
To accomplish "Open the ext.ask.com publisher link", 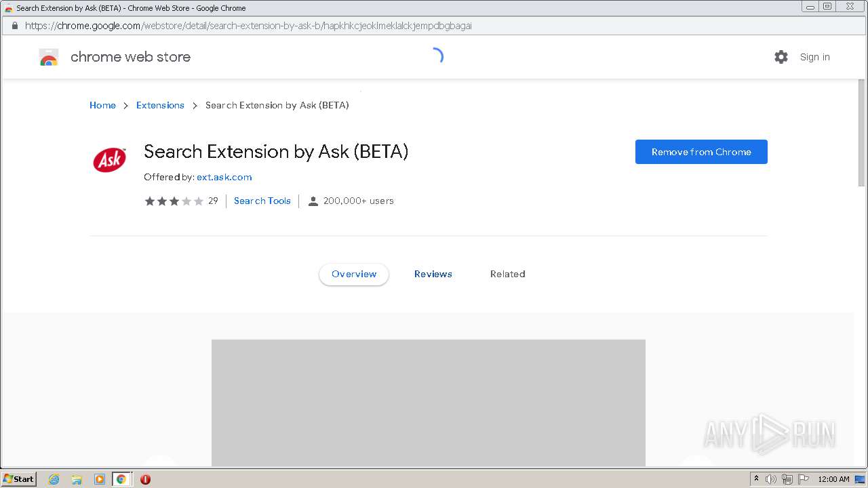I will click(x=224, y=177).
